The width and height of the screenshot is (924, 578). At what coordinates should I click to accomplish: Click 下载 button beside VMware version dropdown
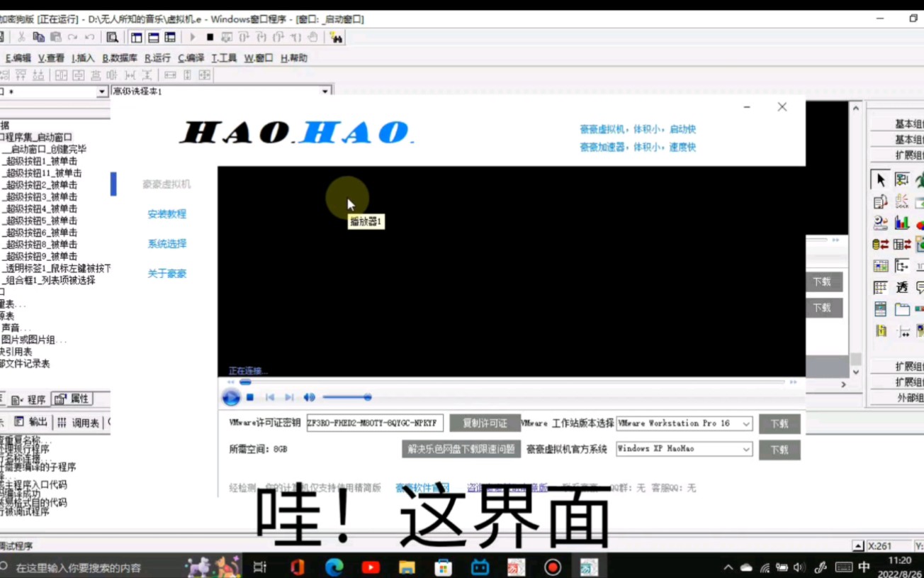(x=779, y=424)
